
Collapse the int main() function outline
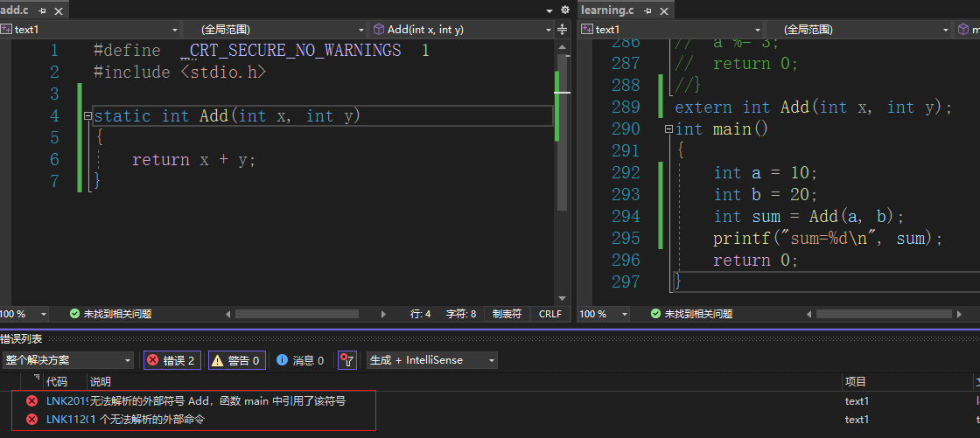pos(668,129)
